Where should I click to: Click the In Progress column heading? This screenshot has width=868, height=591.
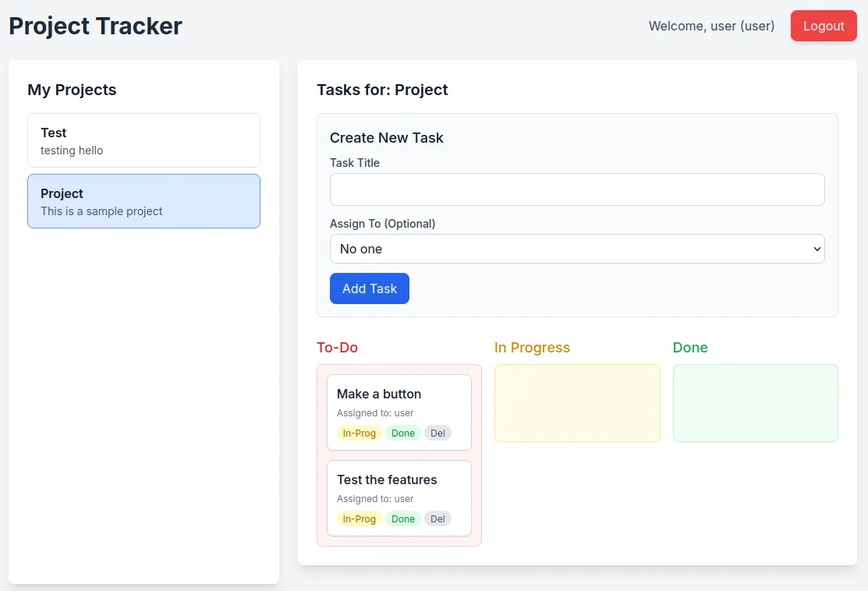point(532,348)
